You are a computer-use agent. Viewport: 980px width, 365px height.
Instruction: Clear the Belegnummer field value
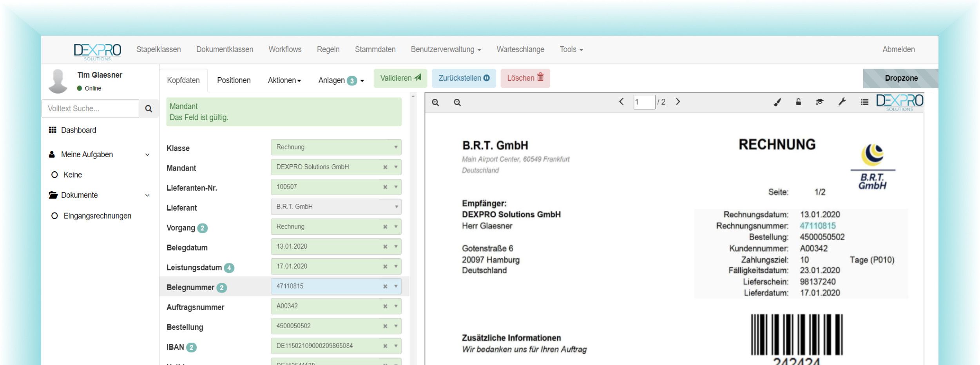385,286
